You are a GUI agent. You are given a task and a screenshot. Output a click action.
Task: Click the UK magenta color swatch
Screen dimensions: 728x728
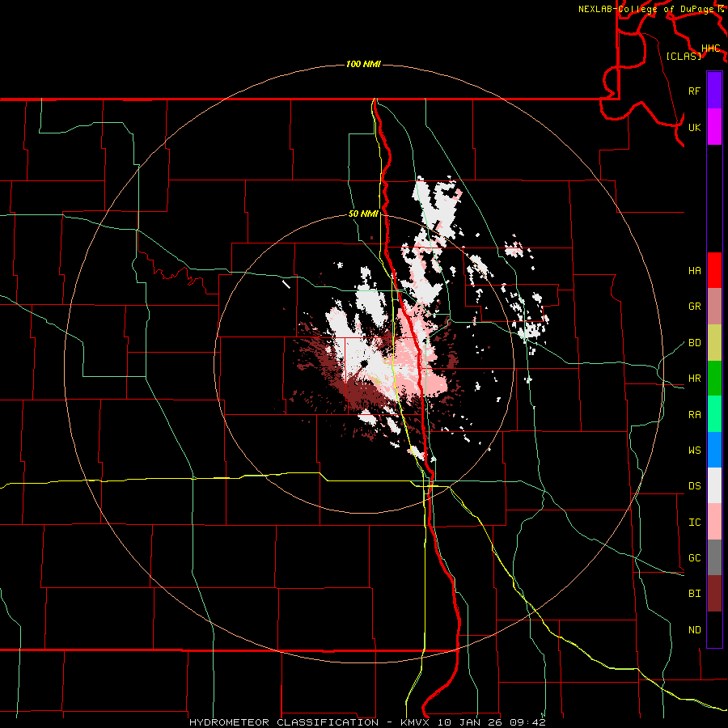(714, 127)
